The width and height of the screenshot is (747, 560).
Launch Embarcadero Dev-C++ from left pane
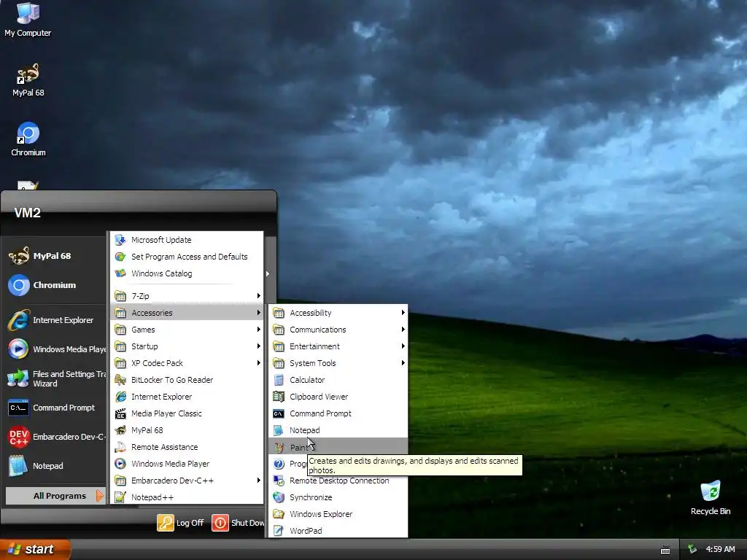55,437
